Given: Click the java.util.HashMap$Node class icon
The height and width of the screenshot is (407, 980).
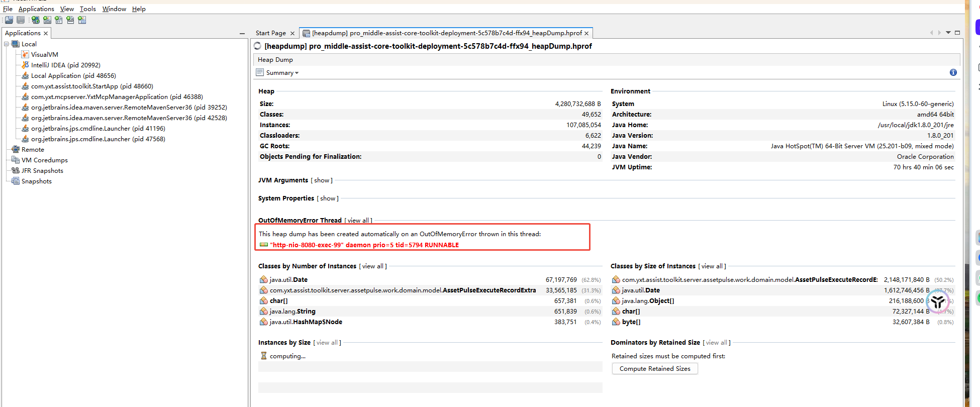Looking at the screenshot, I should click(x=263, y=322).
